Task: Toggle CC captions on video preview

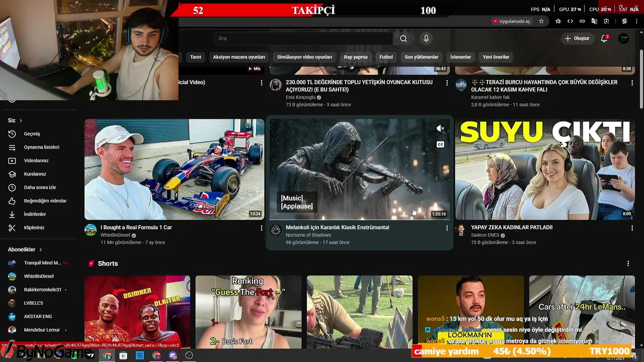Action: [x=440, y=144]
